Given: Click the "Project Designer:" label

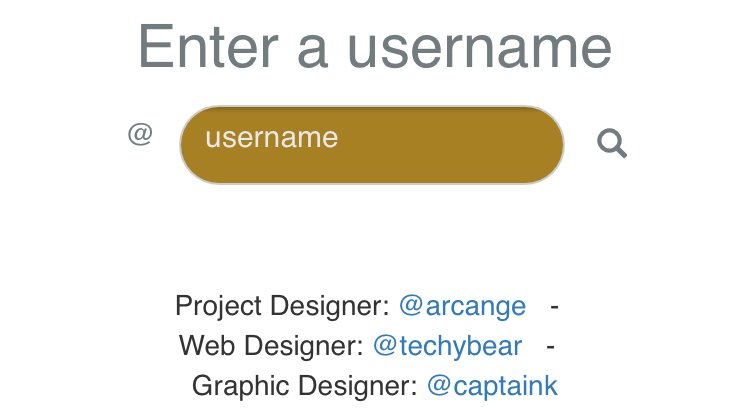Looking at the screenshot, I should click(282, 305).
